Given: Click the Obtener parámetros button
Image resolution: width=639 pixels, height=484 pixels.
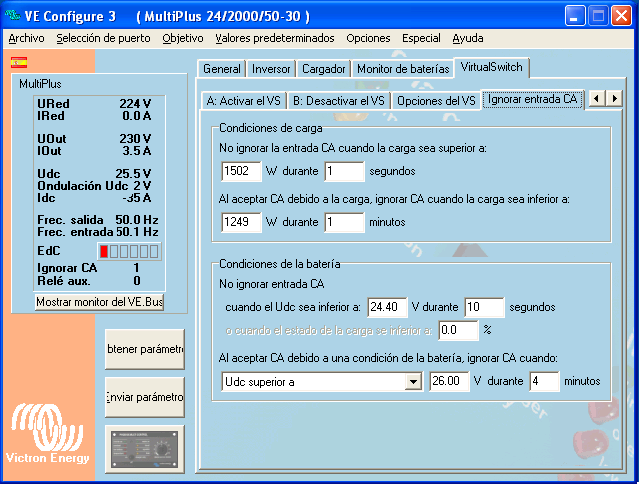Looking at the screenshot, I should (x=145, y=349).
